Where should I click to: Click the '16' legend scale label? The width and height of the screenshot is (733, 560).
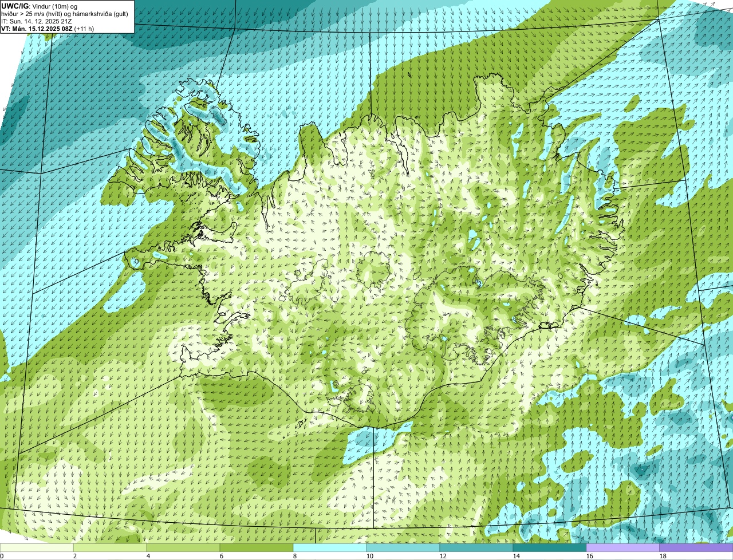pyautogui.click(x=590, y=556)
